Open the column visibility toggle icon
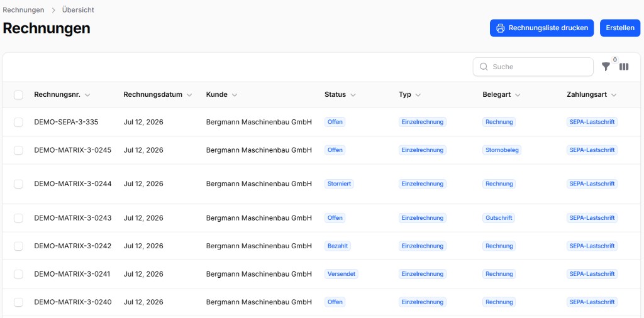The height and width of the screenshot is (318, 644). click(624, 67)
